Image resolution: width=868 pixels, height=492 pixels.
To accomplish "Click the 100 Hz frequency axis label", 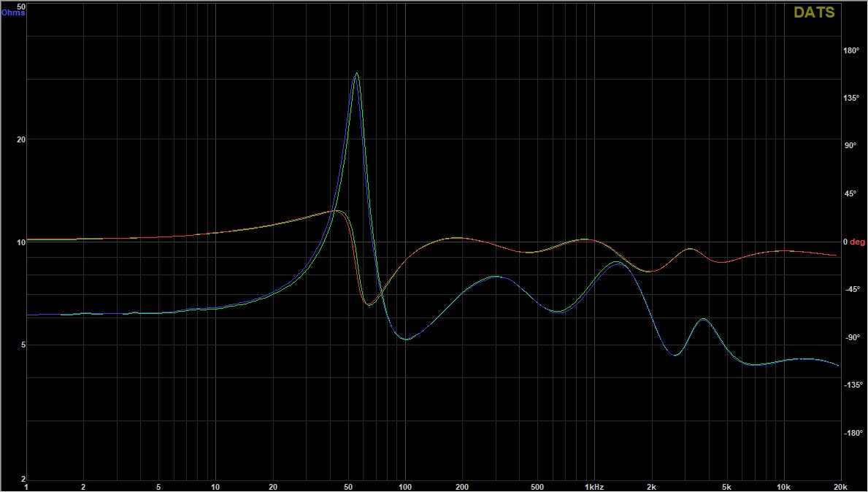I will [404, 486].
